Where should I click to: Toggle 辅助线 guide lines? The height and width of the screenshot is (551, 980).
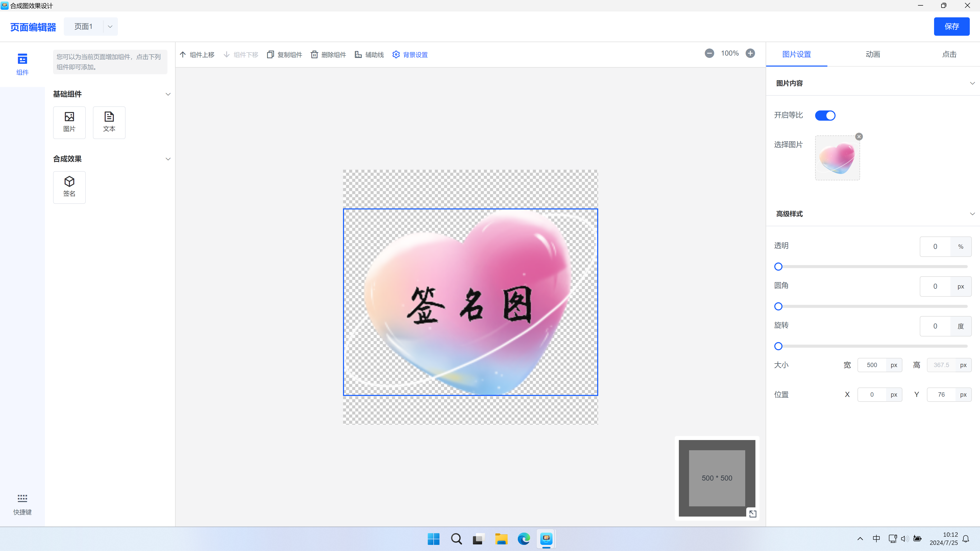[x=369, y=55]
